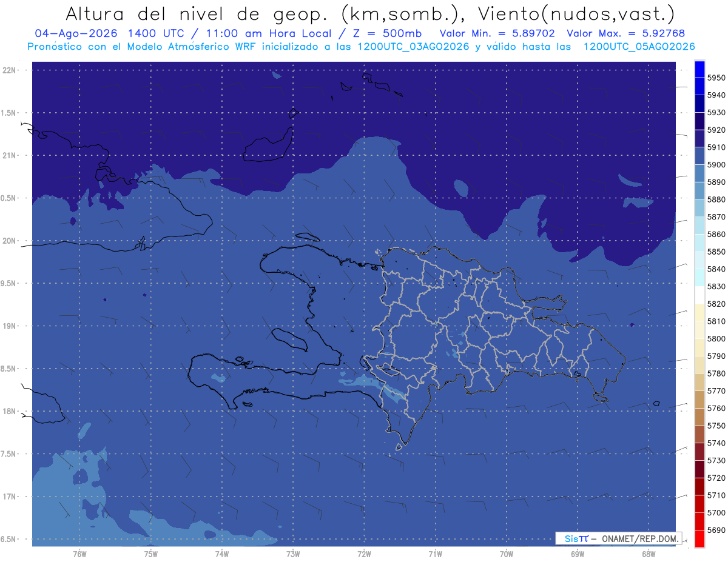The image size is (728, 562).
Task: Click the '5720' legend value
Action: pyautogui.click(x=716, y=478)
